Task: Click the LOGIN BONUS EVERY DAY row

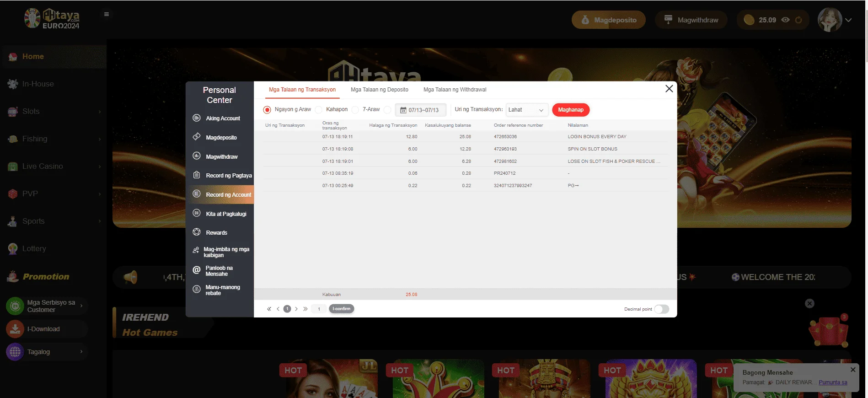Action: coord(465,137)
